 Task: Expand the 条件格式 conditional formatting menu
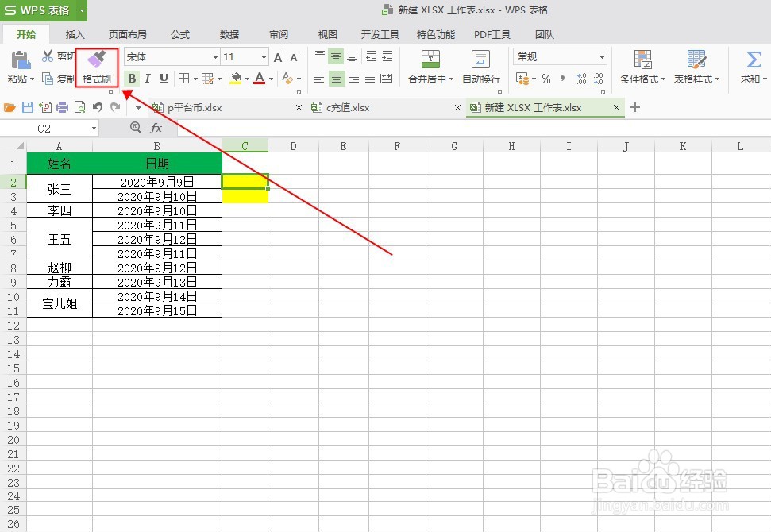coord(663,79)
